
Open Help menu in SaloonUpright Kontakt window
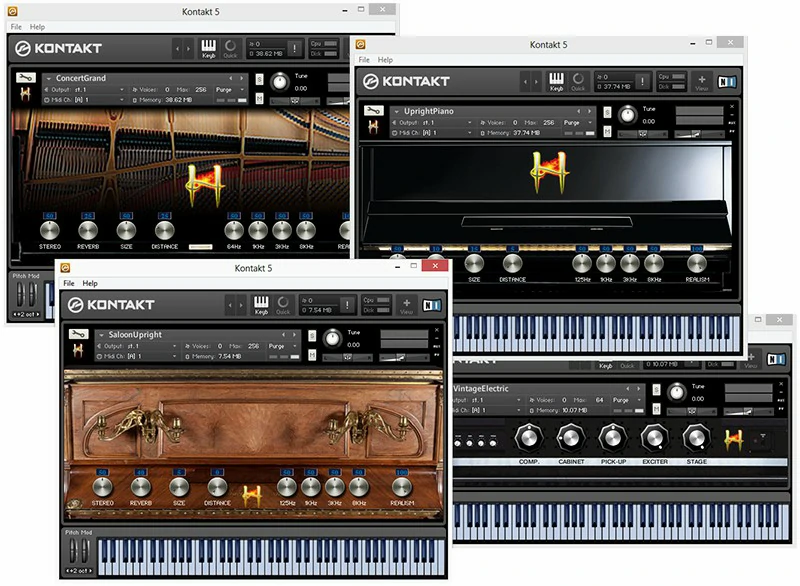[90, 283]
